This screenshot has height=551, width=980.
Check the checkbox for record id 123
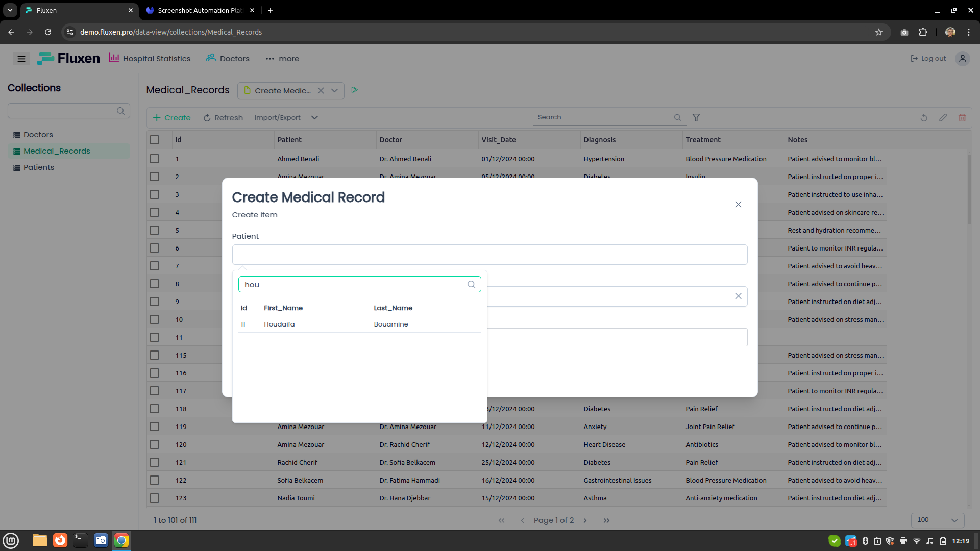(155, 498)
